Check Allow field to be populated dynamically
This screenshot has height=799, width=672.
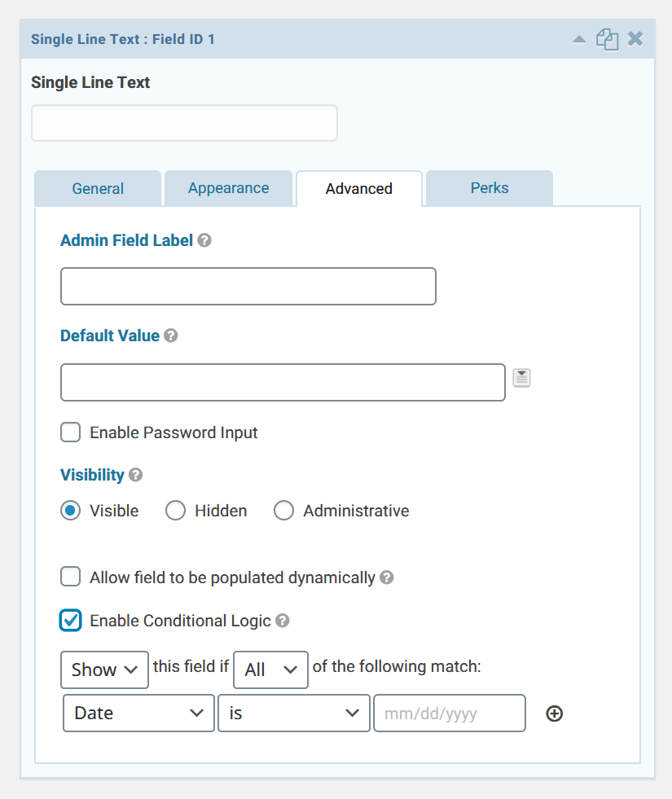click(x=70, y=577)
